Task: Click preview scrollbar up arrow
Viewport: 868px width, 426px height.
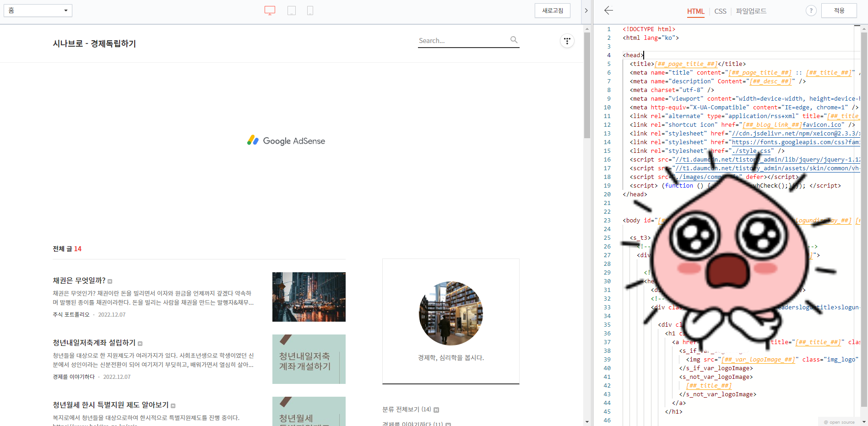Action: [x=587, y=29]
